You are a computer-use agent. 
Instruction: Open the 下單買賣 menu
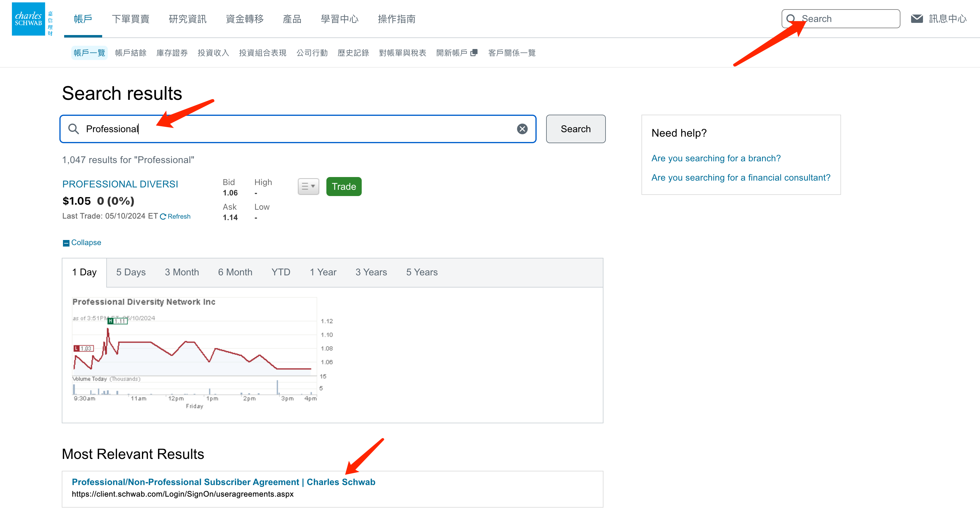coord(130,19)
